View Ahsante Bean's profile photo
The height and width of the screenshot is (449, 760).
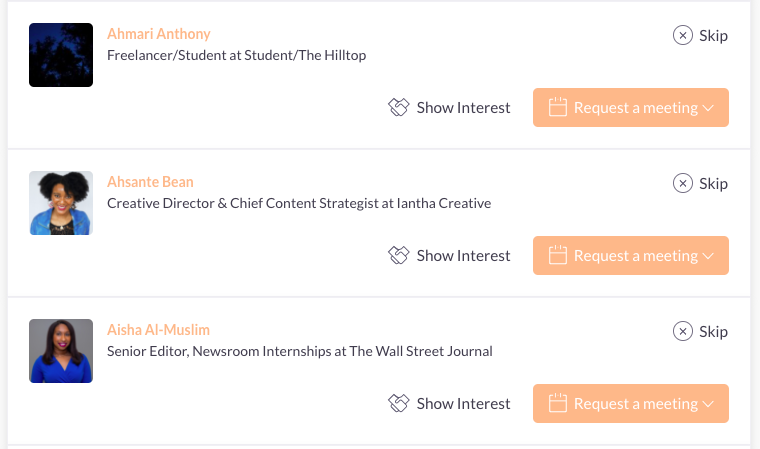61,203
